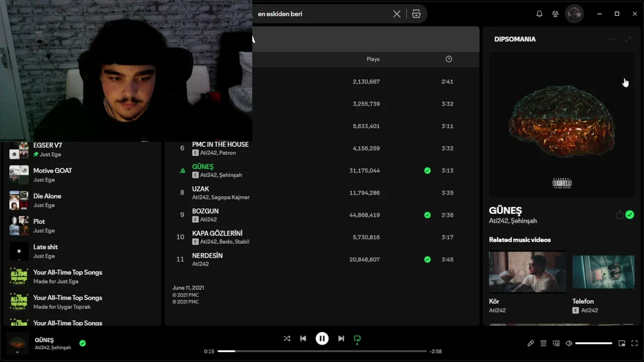
Task: Open artist Şehinşah in the track list
Action: pos(230,175)
